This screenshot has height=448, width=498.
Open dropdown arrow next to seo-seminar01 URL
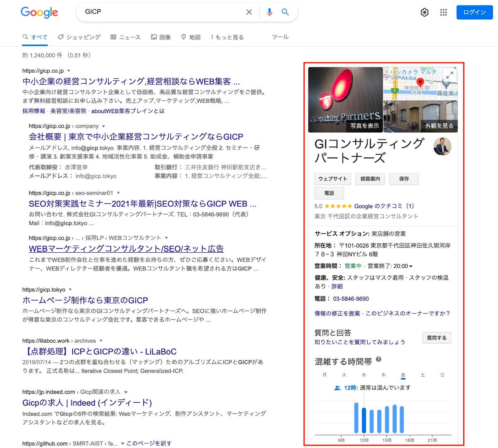pyautogui.click(x=118, y=193)
